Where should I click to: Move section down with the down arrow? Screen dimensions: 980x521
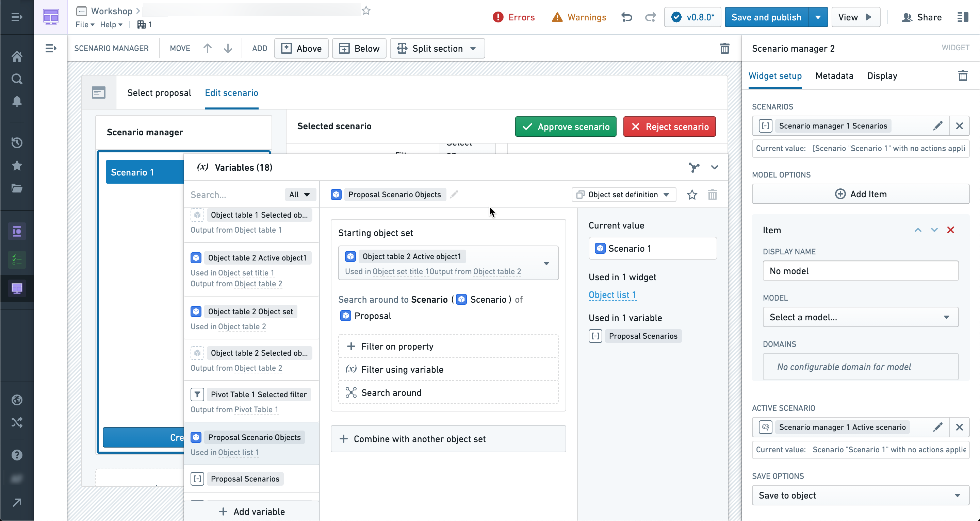[228, 48]
